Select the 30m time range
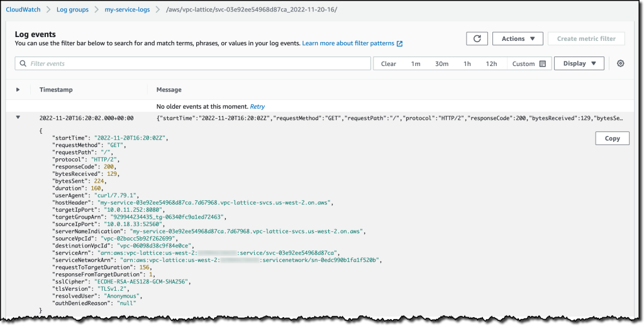This screenshot has height=326, width=644. 441,64
